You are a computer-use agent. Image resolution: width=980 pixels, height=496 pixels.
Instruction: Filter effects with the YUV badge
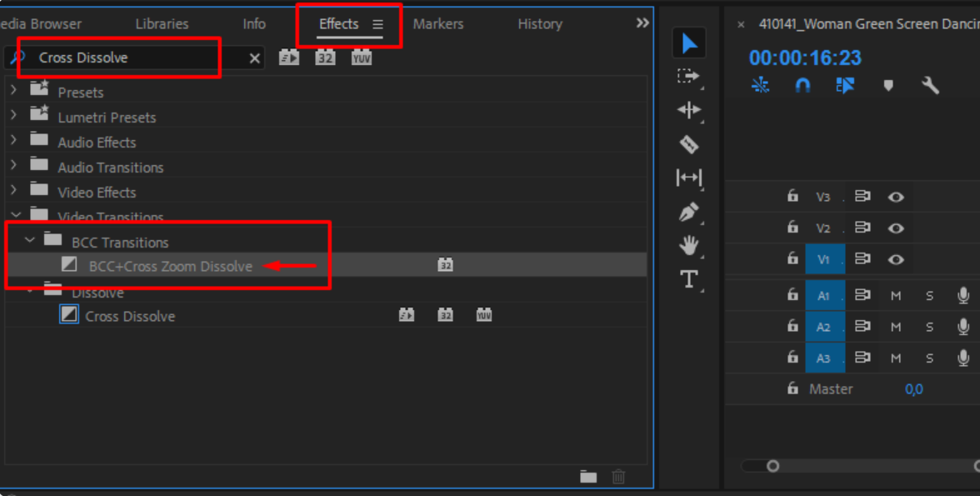coord(361,58)
